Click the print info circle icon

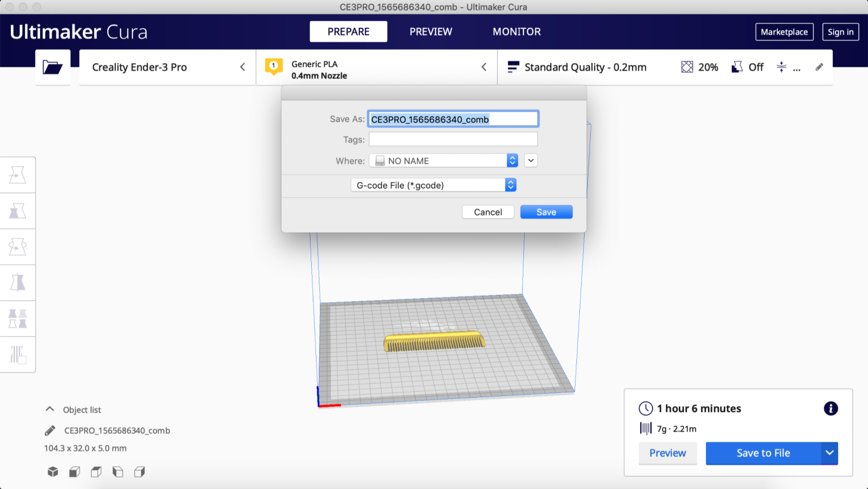pyautogui.click(x=830, y=408)
